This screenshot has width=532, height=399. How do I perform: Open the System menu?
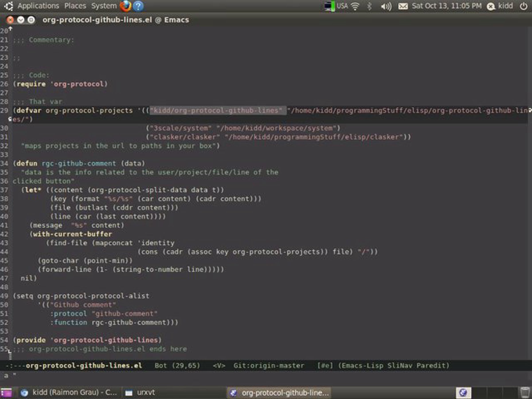104,6
